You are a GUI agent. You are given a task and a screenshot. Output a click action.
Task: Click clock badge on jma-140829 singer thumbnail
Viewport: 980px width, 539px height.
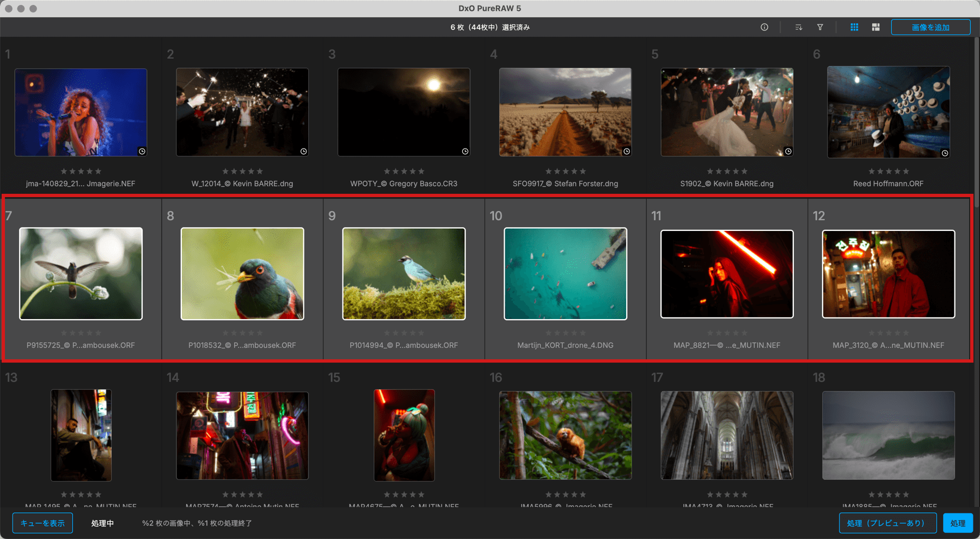[142, 151]
